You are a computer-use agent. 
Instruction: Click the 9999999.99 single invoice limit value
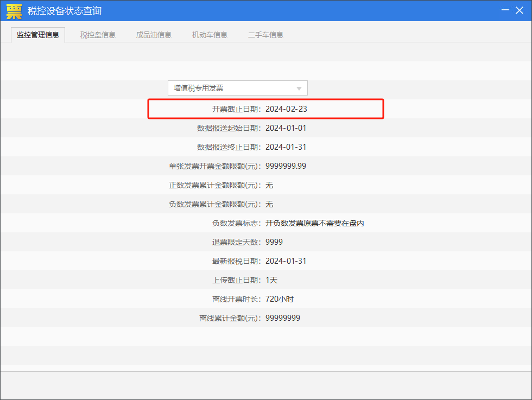(x=286, y=166)
